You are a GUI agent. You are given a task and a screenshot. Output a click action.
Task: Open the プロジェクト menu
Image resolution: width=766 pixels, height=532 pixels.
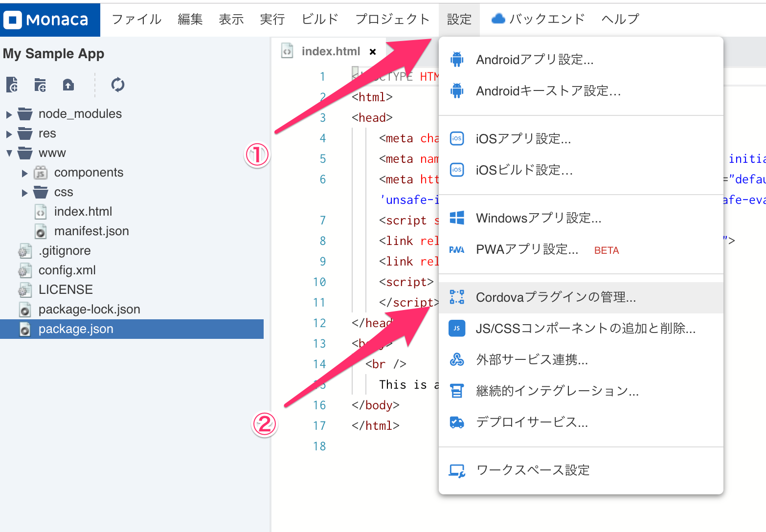click(392, 19)
